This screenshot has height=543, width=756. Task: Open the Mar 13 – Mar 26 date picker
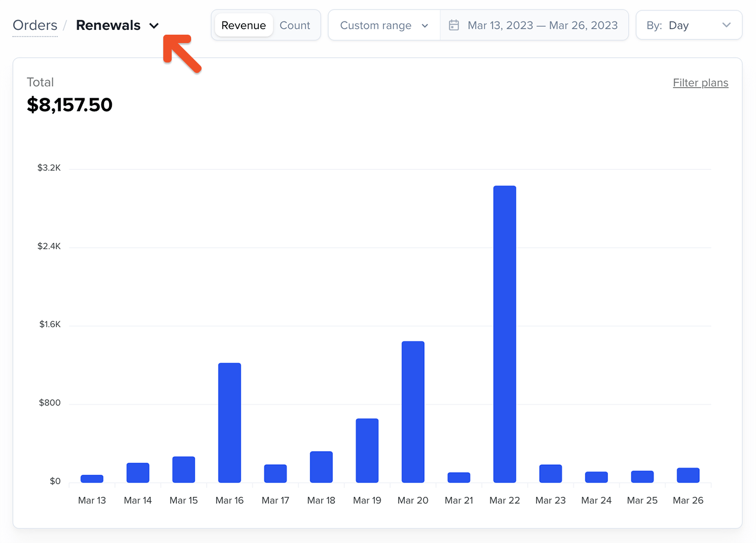[534, 25]
